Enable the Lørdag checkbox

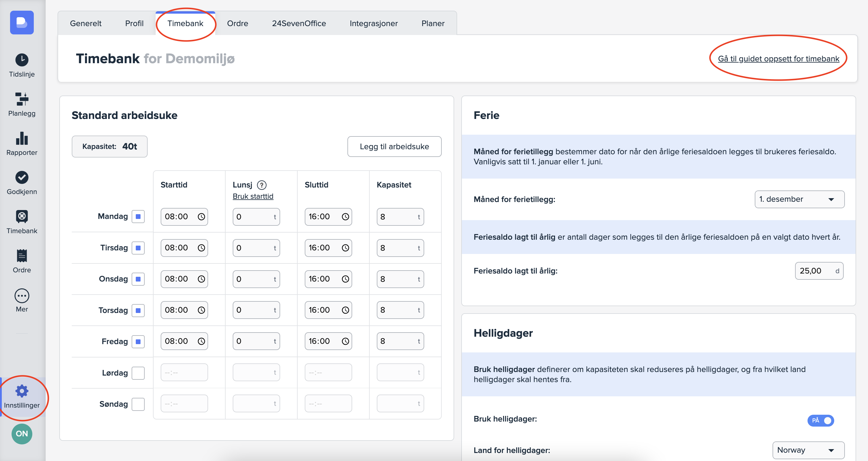138,373
